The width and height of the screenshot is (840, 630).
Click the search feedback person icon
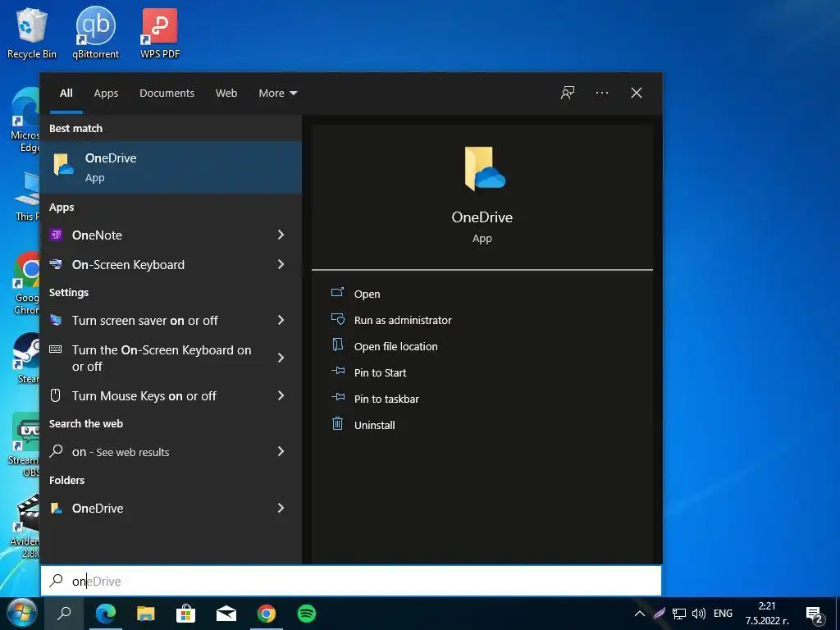pyautogui.click(x=568, y=93)
